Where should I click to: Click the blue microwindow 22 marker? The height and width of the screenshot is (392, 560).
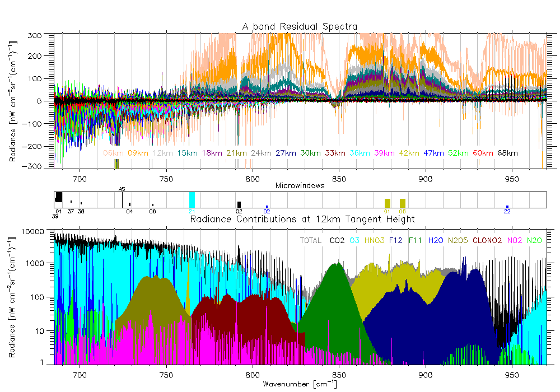point(507,207)
